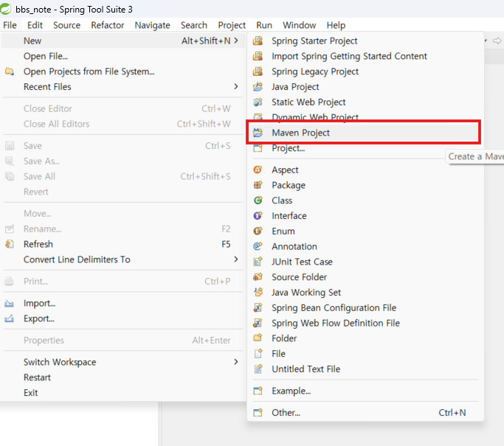Screen dimensions: 504x446
Task: Click the Open Projects folder icon
Action: 10,72
